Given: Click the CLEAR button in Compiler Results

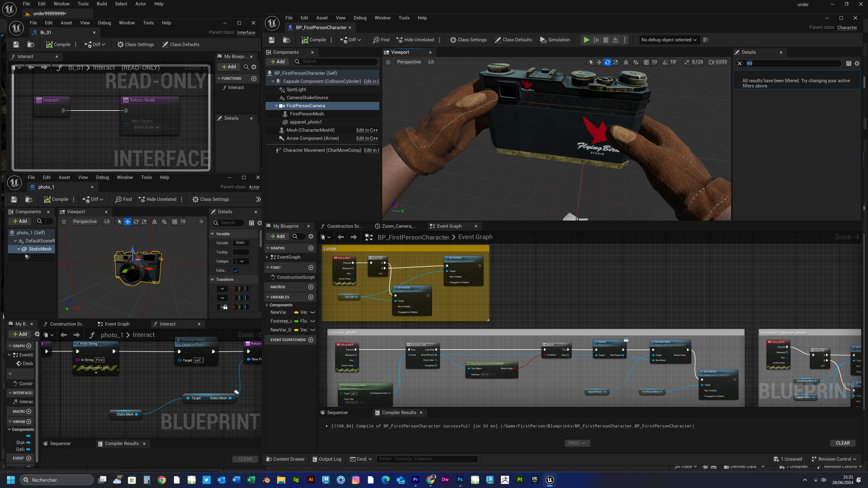Looking at the screenshot, I should click(842, 443).
